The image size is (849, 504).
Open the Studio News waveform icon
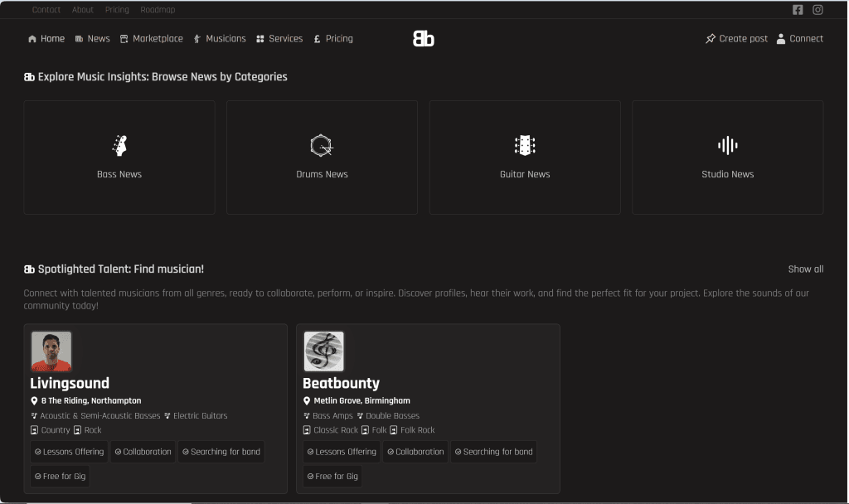727,146
